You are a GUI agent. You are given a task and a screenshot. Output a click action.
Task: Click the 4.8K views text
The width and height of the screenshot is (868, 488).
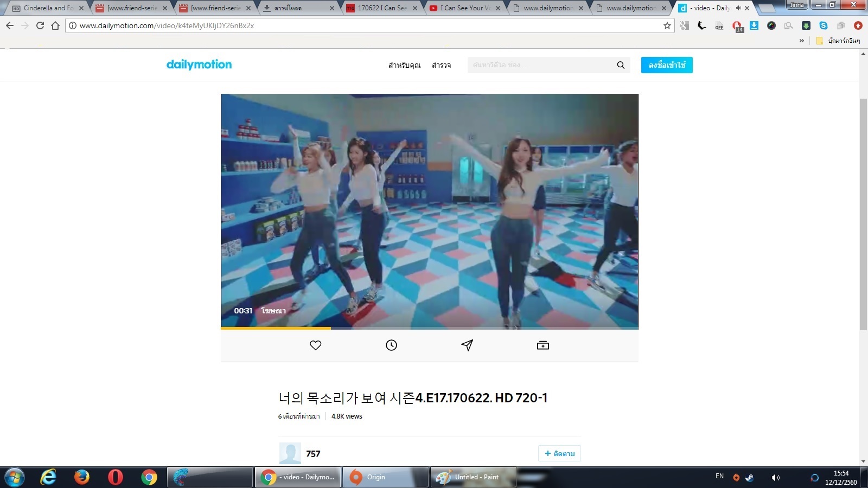click(347, 416)
